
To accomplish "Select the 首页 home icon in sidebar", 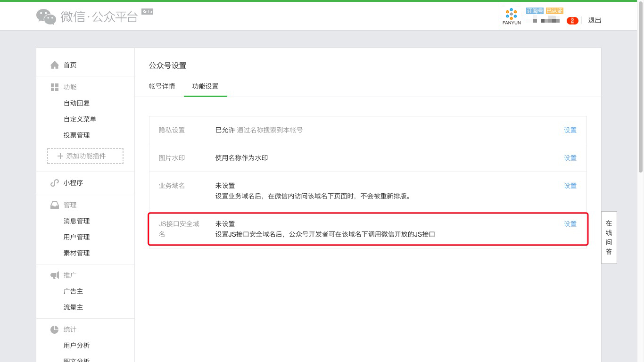I will [x=54, y=65].
